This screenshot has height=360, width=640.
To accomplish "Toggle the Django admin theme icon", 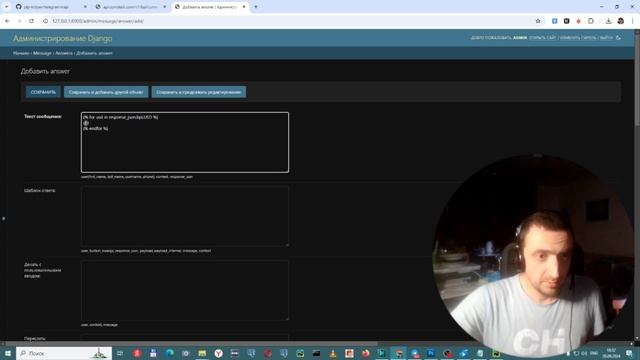I will tap(618, 38).
